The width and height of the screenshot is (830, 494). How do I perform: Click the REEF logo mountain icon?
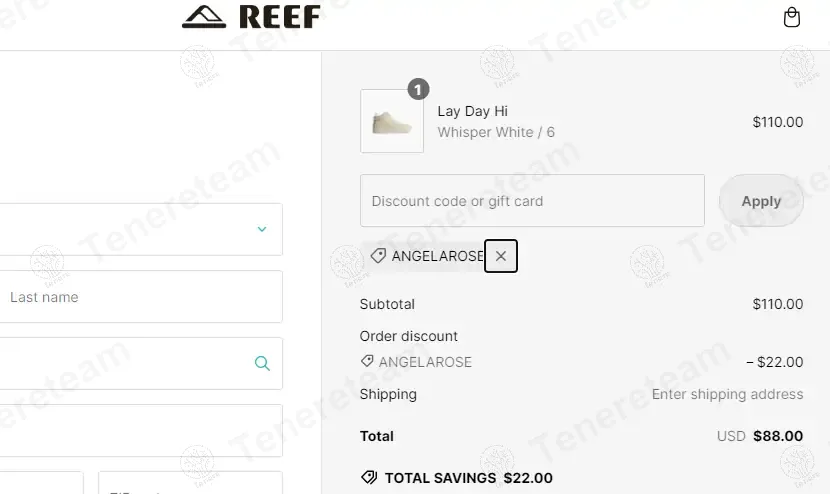205,17
